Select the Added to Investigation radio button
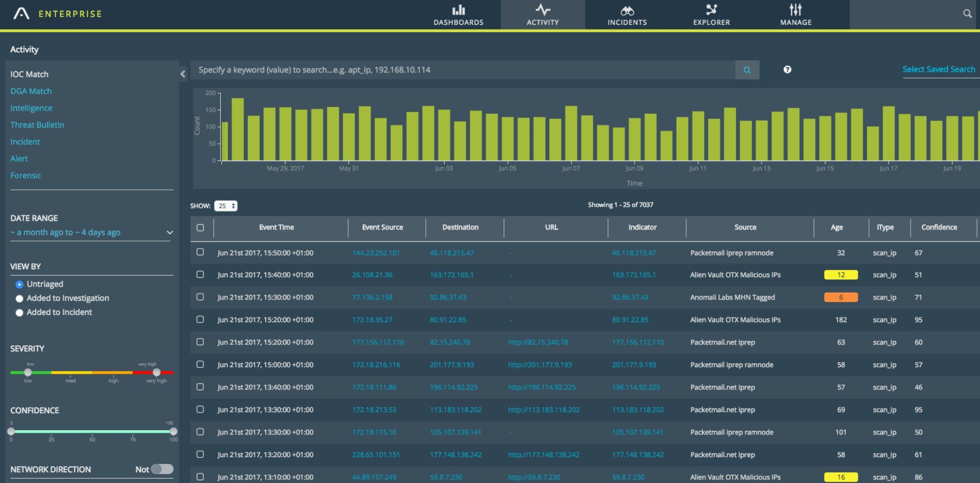Image resolution: width=980 pixels, height=483 pixels. tap(20, 298)
